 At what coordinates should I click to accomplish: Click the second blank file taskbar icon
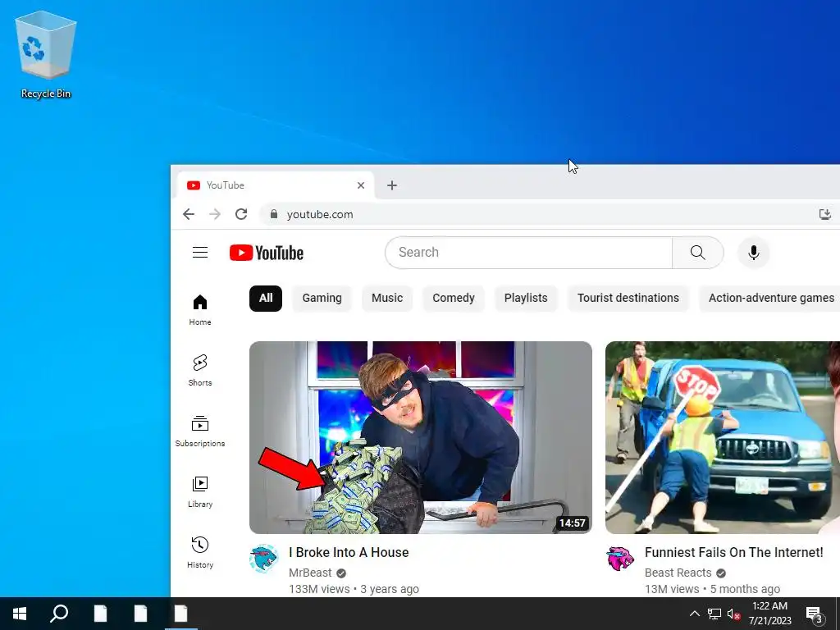point(140,614)
